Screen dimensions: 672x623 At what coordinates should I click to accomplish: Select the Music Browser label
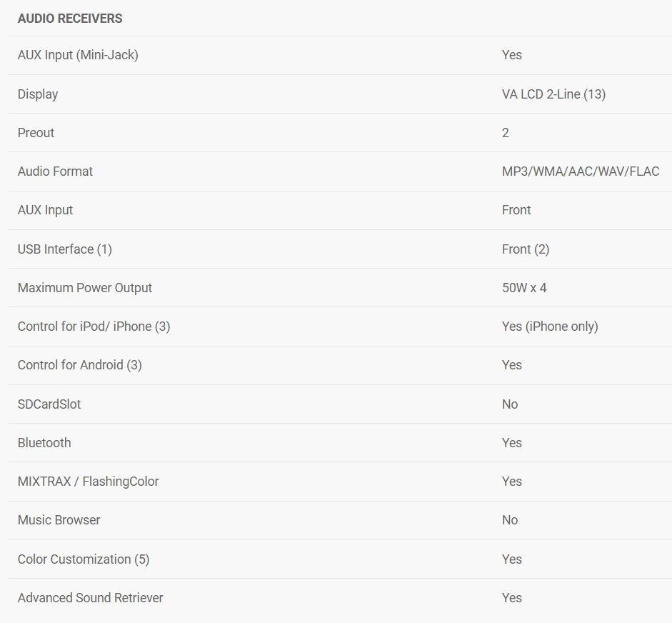(x=59, y=520)
